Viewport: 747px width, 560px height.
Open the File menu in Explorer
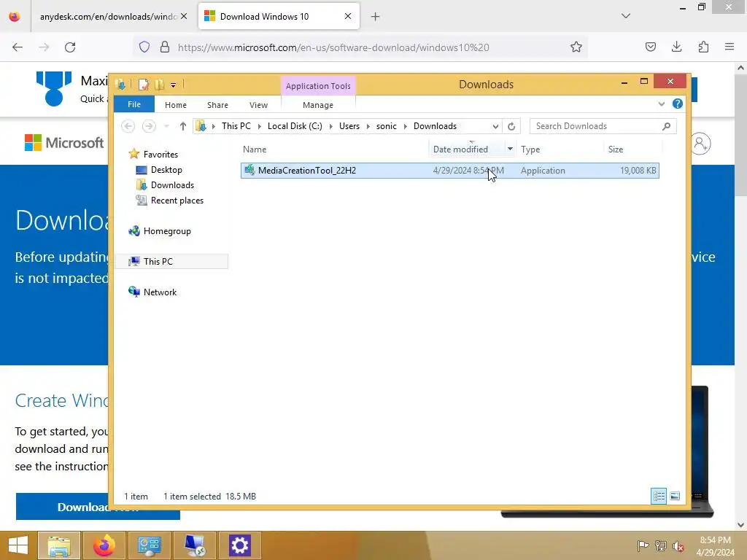pyautogui.click(x=134, y=104)
